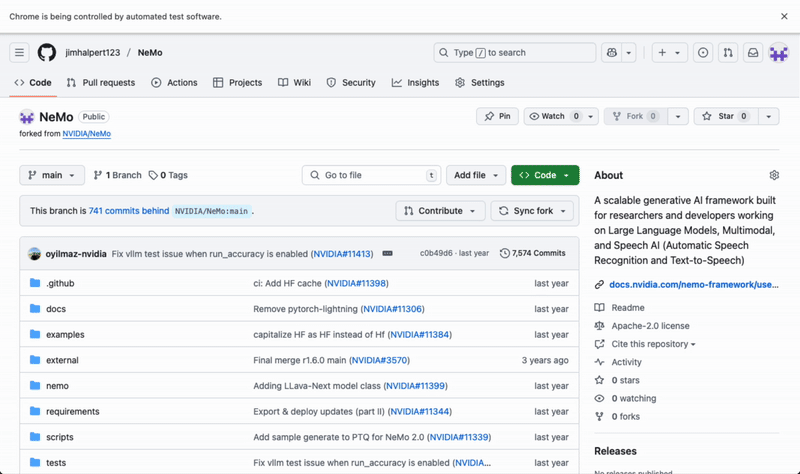Open the 0 watching link
The height and width of the screenshot is (474, 800).
tap(634, 398)
